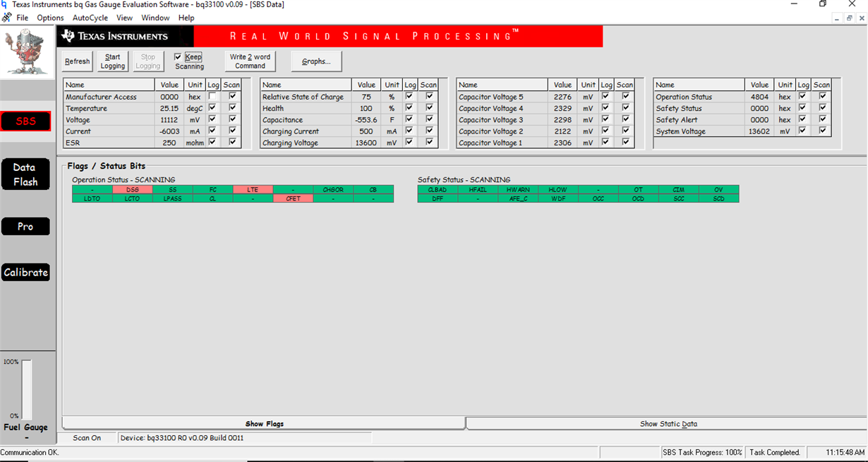Click the CB flag in Operation Status

[x=373, y=189]
